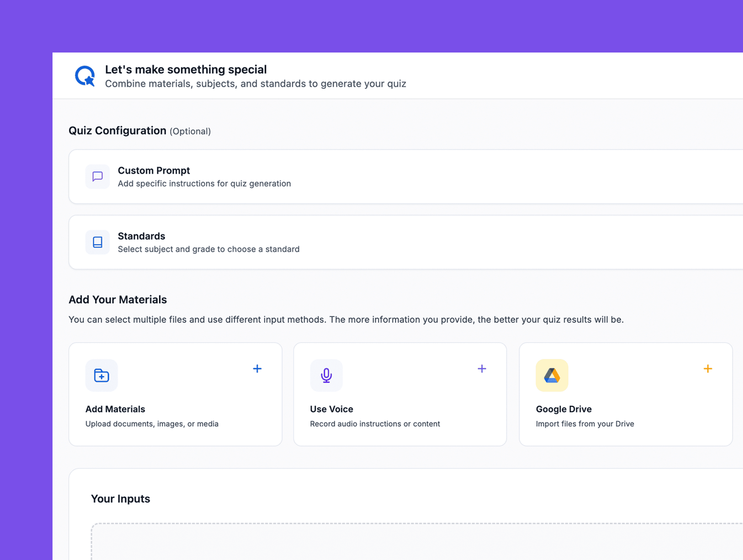
Task: Open the Add Materials upload card
Action: (257, 369)
